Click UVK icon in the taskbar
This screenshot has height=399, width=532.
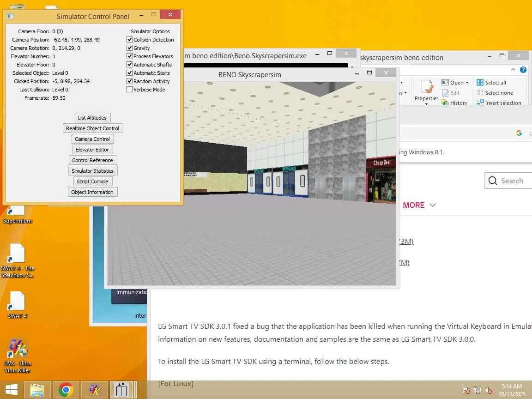tap(95, 390)
